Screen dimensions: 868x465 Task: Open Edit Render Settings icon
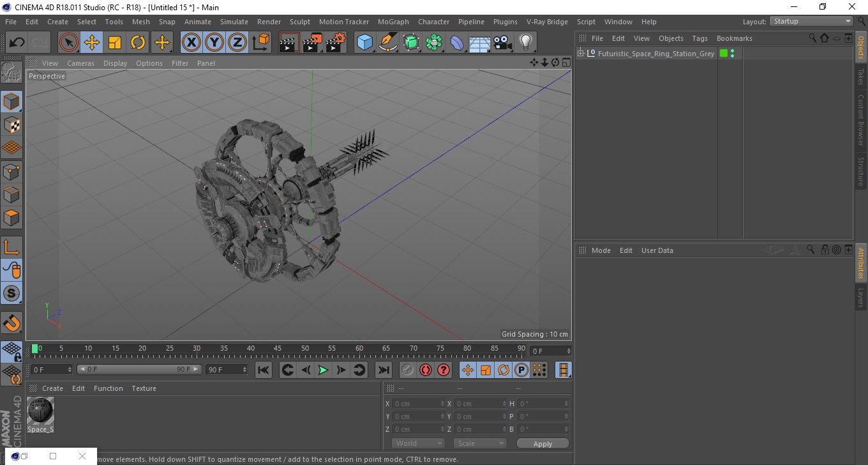pyautogui.click(x=335, y=43)
